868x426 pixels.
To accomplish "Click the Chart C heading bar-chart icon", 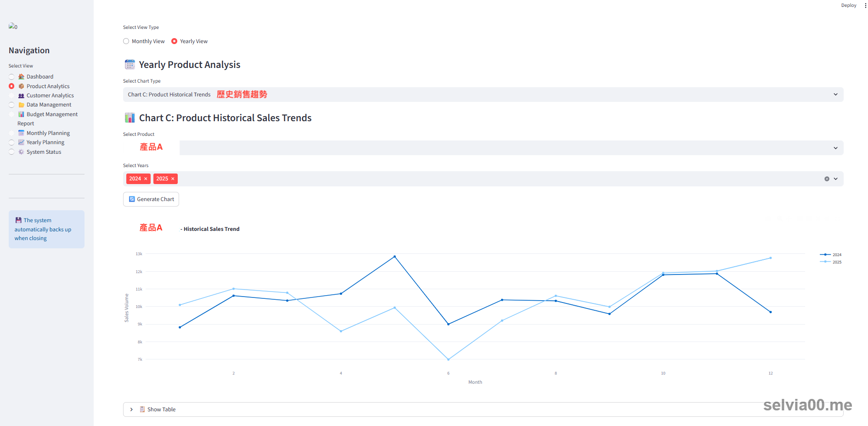I will pyautogui.click(x=130, y=118).
